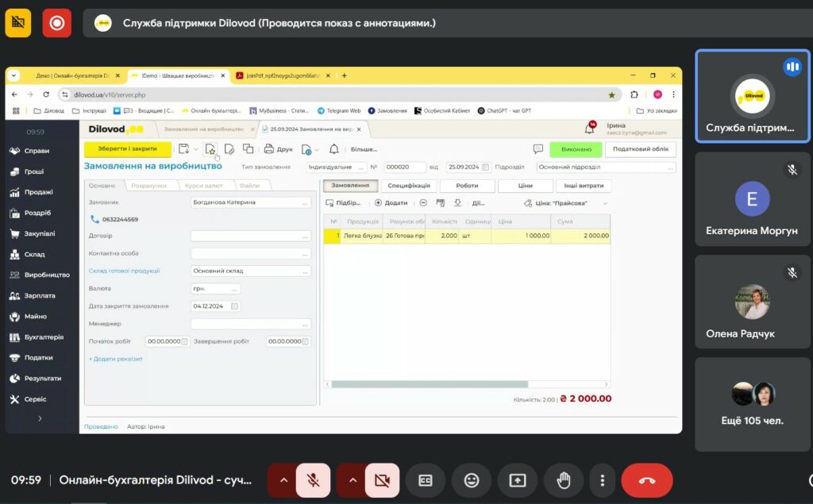Image resolution: width=813 pixels, height=504 pixels.
Task: Click the Chrome address bar dilovod.ua
Action: [x=340, y=95]
